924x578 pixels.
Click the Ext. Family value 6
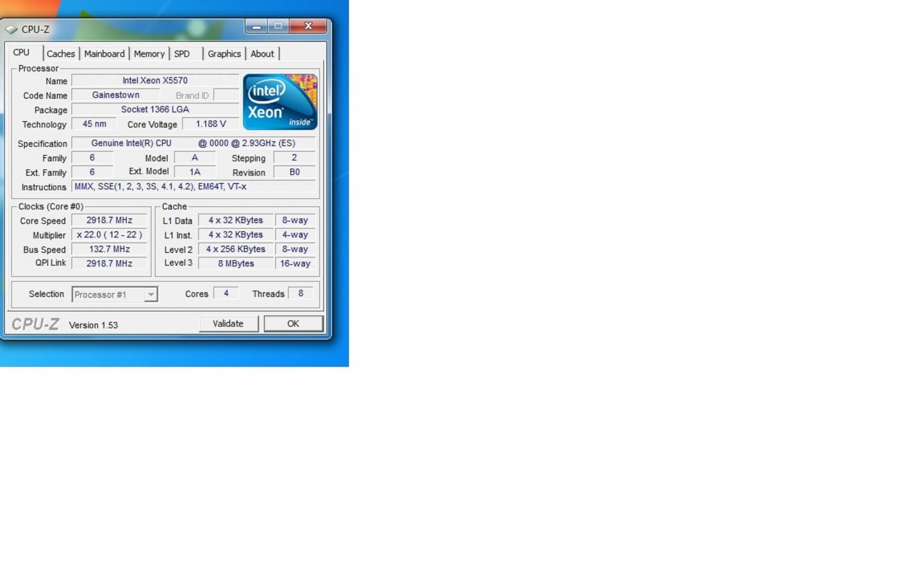(92, 172)
